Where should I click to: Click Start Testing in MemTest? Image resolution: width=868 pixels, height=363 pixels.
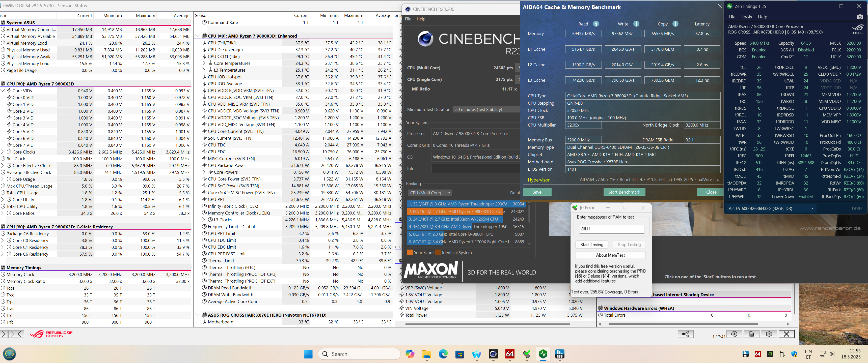tap(592, 245)
